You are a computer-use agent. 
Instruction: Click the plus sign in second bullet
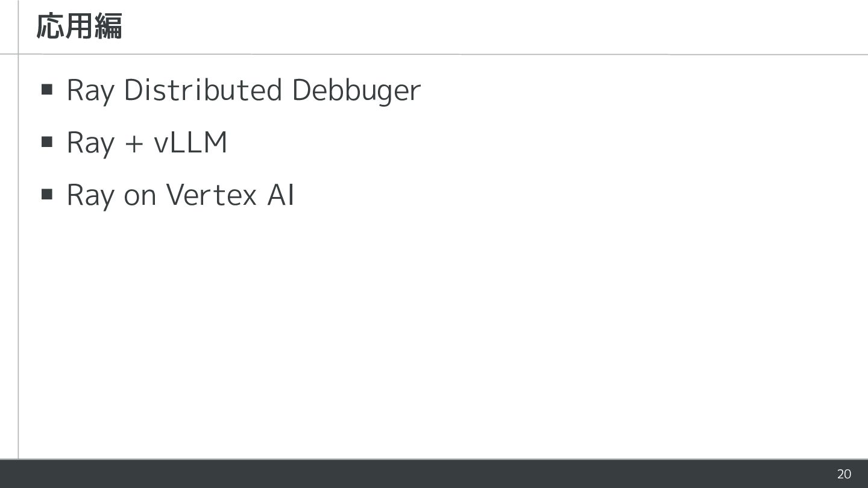pos(134,144)
